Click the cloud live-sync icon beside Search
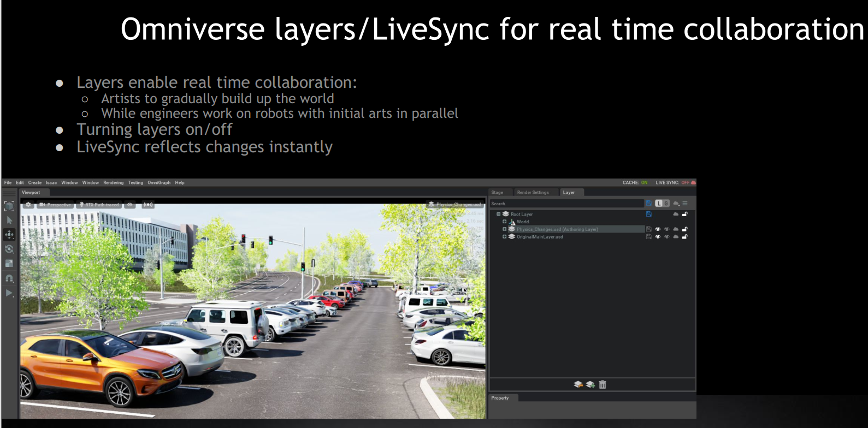 676,203
